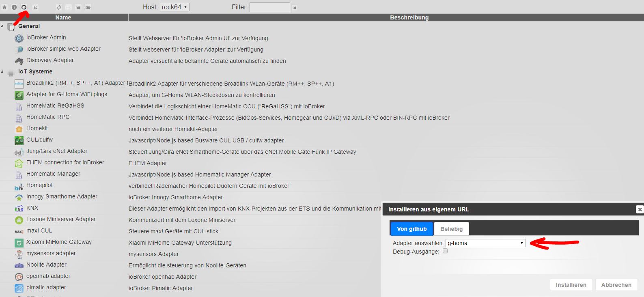
Task: Click the star favorites toolbar icon
Action: click(5, 7)
